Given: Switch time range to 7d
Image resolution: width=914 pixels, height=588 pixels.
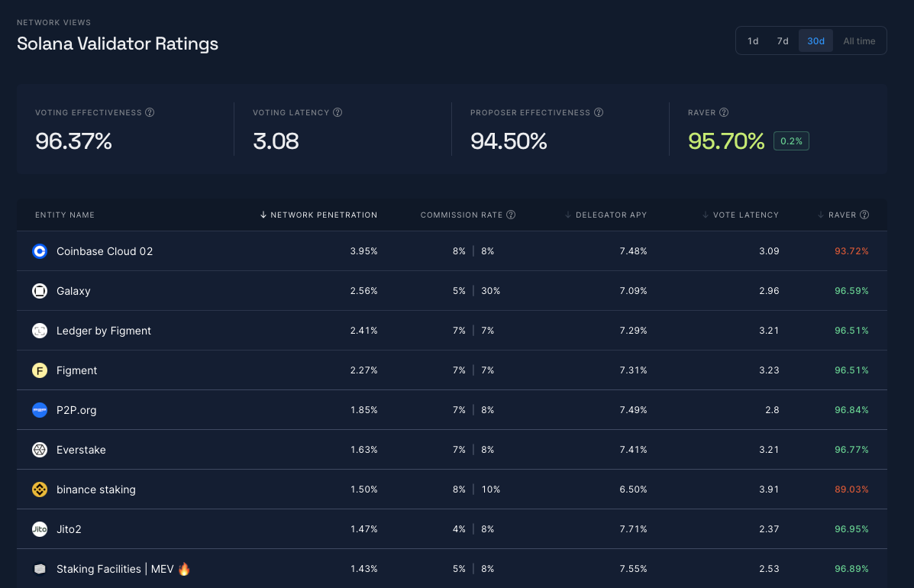Looking at the screenshot, I should [783, 40].
